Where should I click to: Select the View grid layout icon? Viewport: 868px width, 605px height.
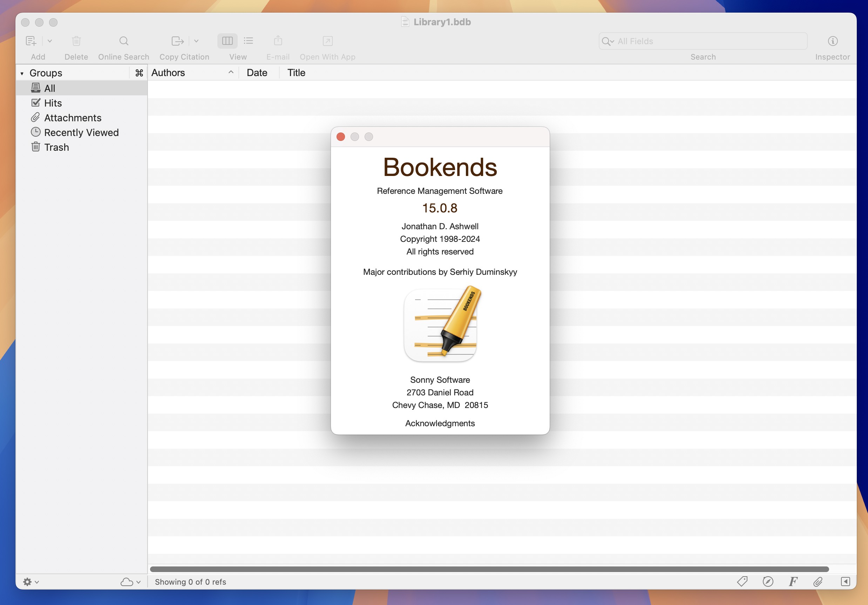[x=227, y=41]
